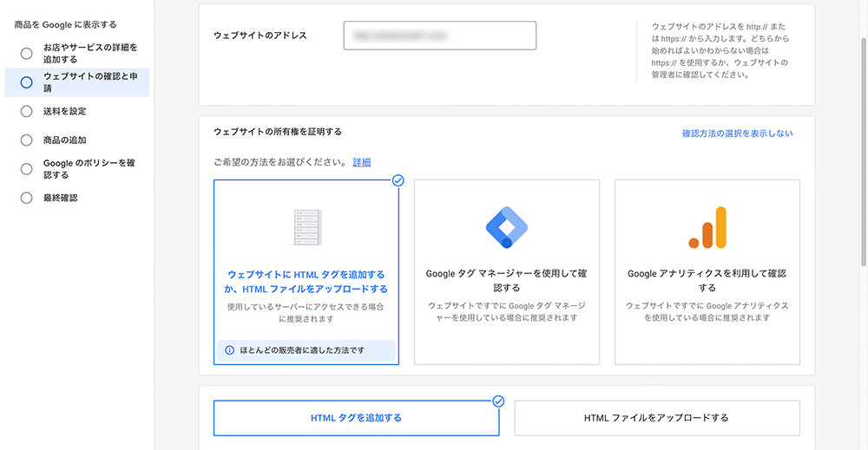
Task: Select the 送料を設定 step circle
Action: point(27,111)
